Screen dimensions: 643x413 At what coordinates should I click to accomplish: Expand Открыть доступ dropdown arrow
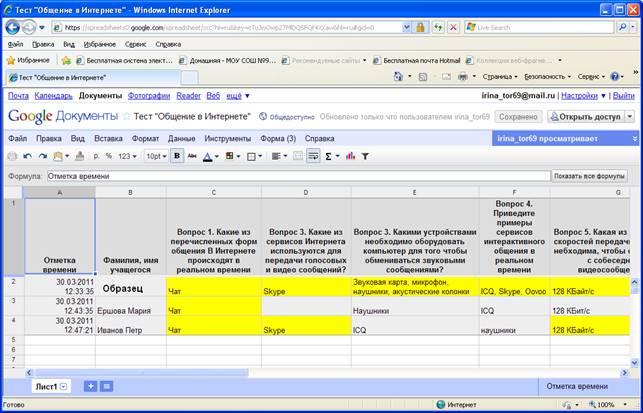coord(630,117)
